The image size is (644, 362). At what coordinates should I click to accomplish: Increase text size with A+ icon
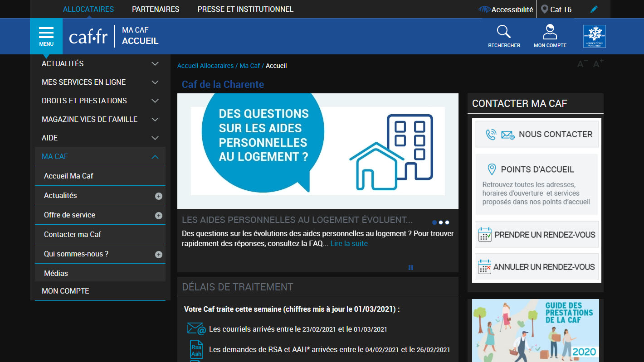click(x=598, y=63)
